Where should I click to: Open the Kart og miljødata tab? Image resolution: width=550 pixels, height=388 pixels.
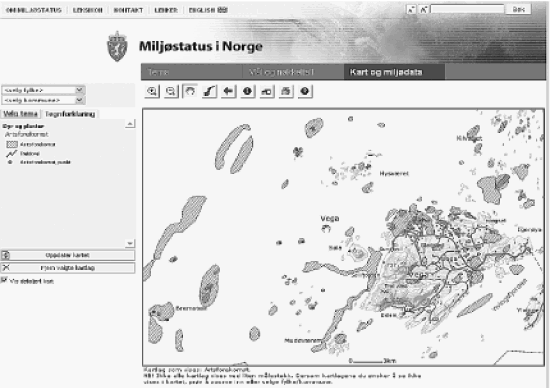tap(394, 72)
